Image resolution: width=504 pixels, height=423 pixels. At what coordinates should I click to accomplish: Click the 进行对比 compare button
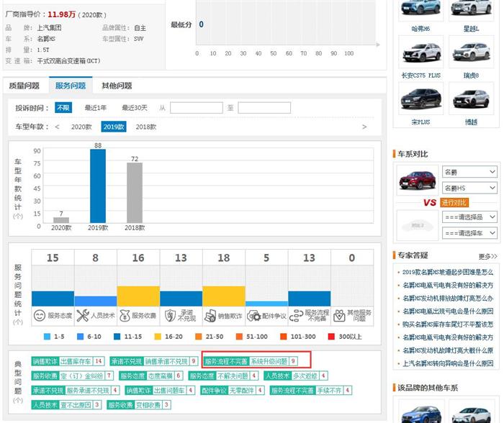454,203
